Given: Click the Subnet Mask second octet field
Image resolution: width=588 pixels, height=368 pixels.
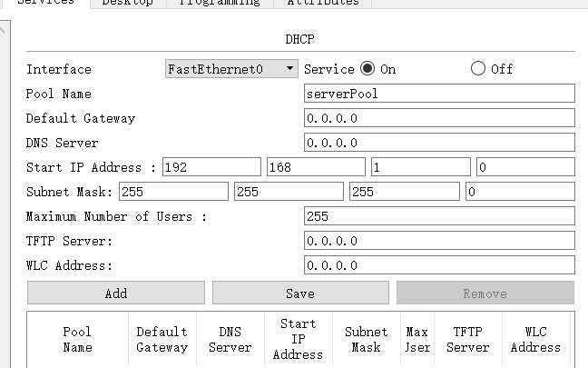Looking at the screenshot, I should point(289,192).
